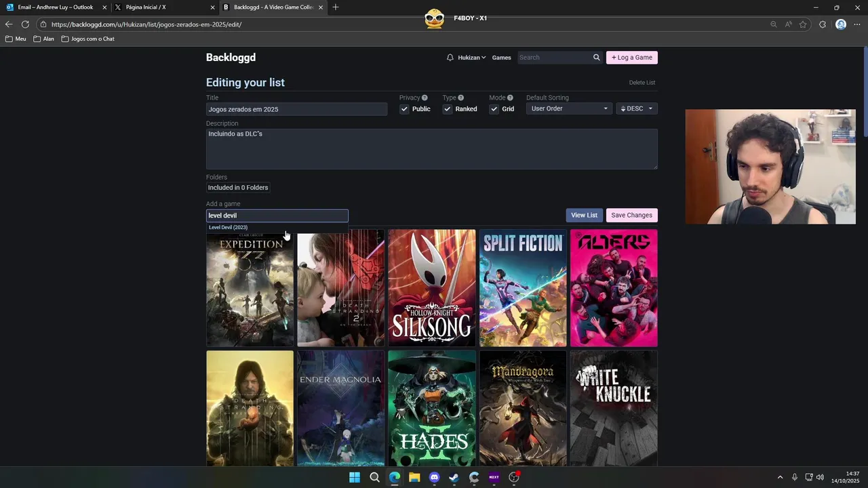Image resolution: width=868 pixels, height=488 pixels.
Task: Select the Hades II game cover
Action: pyautogui.click(x=432, y=408)
